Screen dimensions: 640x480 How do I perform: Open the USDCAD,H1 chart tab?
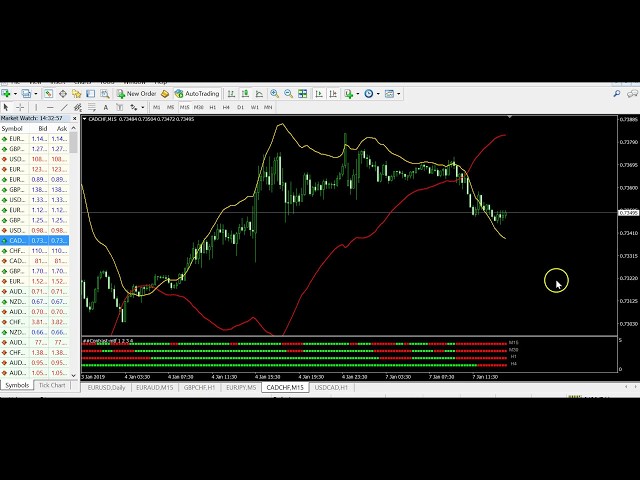[329, 387]
